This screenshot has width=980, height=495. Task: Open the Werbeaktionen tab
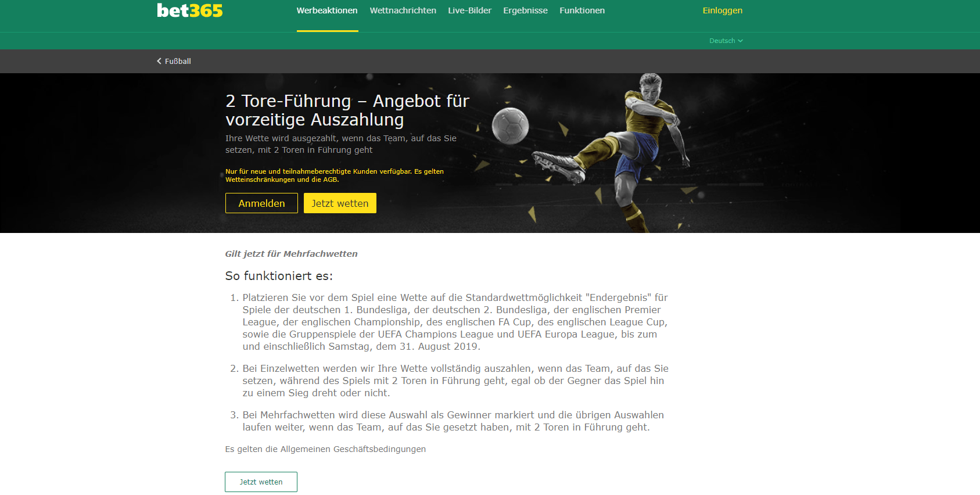click(327, 10)
